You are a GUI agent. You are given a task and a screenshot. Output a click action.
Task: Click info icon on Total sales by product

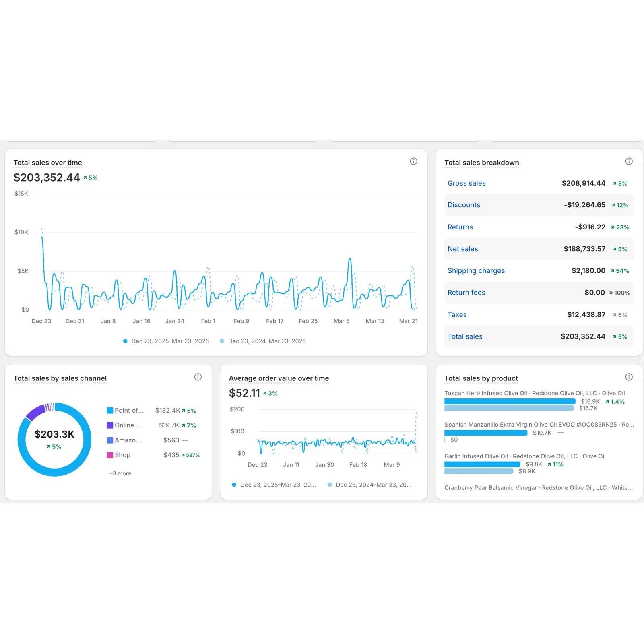[629, 377]
